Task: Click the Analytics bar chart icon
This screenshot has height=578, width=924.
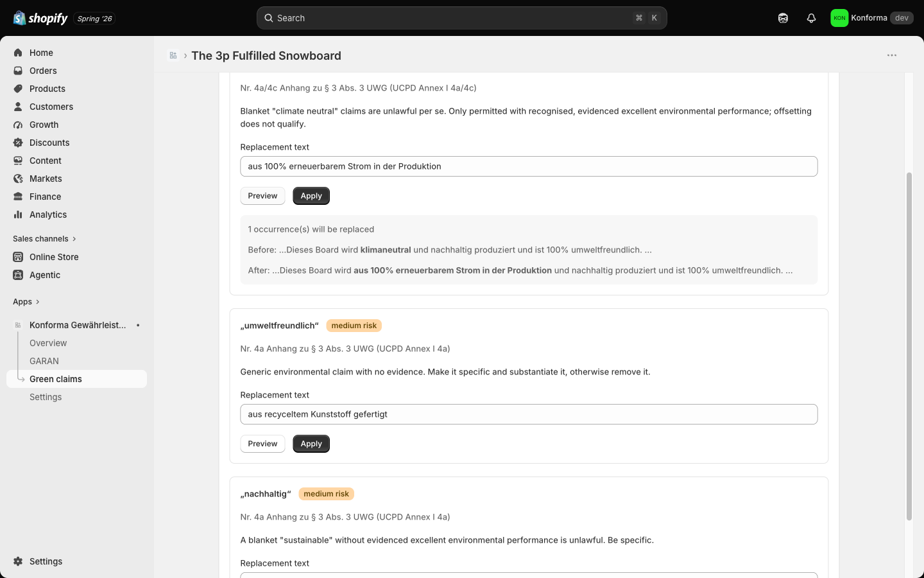Action: [x=18, y=215]
